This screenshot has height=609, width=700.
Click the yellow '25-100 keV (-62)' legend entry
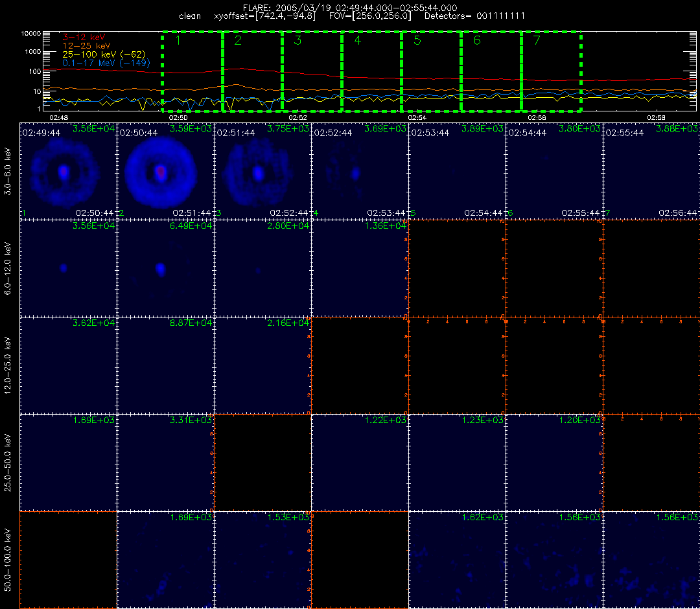(x=104, y=54)
